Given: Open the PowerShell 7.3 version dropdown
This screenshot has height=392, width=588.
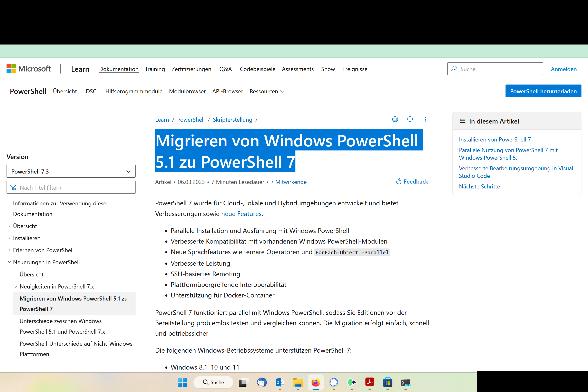Looking at the screenshot, I should coord(71,171).
